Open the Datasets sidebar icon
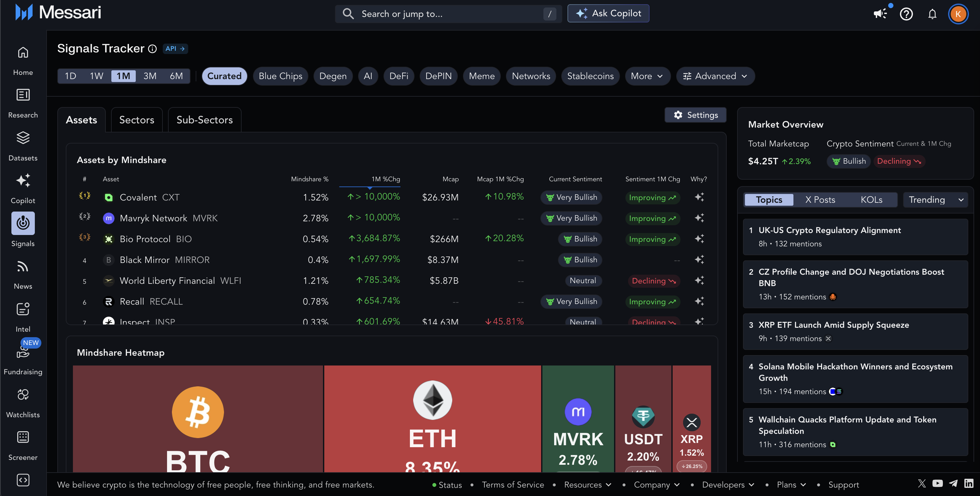Screen dimensions: 980x496 (23, 138)
